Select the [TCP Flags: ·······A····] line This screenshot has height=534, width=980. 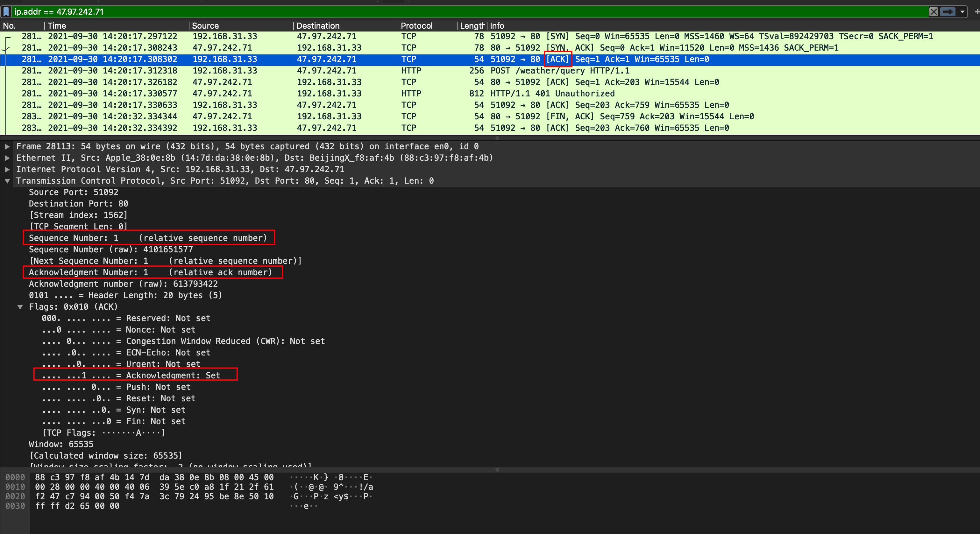coord(103,432)
